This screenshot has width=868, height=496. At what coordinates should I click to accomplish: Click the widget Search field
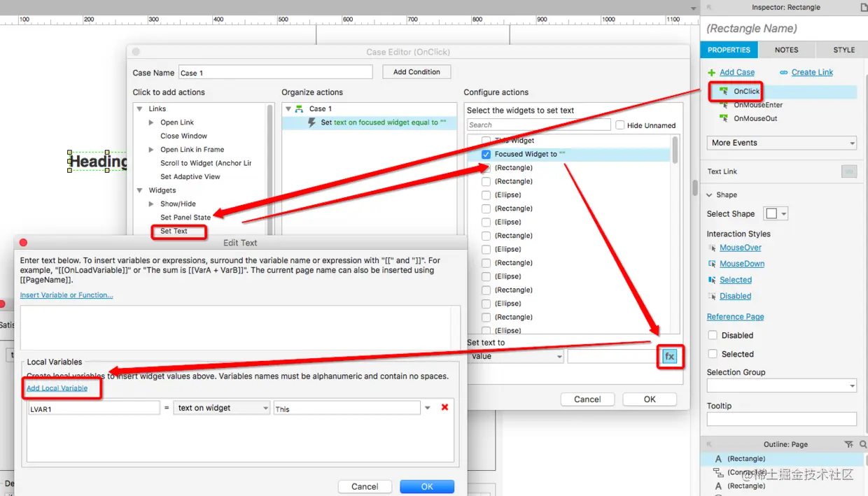pos(539,125)
